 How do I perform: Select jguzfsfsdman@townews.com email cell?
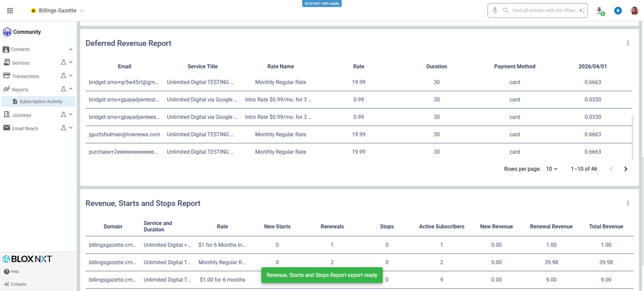125,134
